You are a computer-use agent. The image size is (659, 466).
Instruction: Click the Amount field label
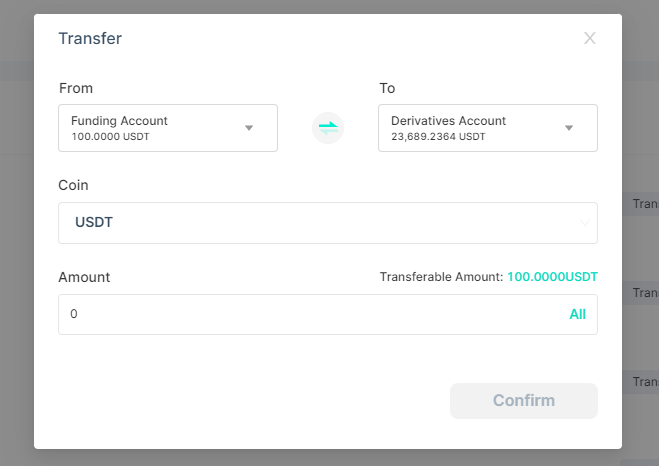[x=84, y=277]
